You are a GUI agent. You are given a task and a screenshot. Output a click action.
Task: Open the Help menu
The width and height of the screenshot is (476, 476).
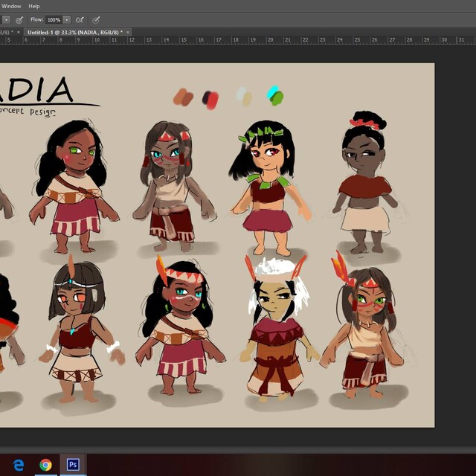(x=34, y=6)
